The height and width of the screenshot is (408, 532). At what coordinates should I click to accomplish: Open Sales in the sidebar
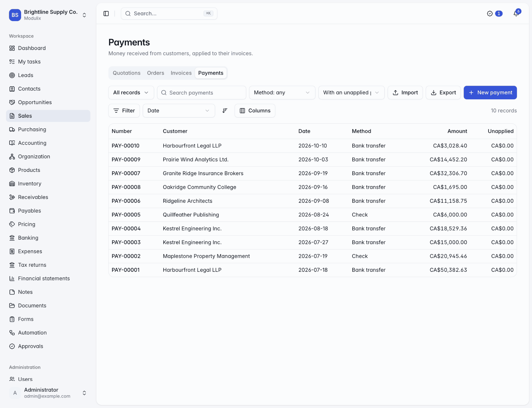tap(48, 116)
